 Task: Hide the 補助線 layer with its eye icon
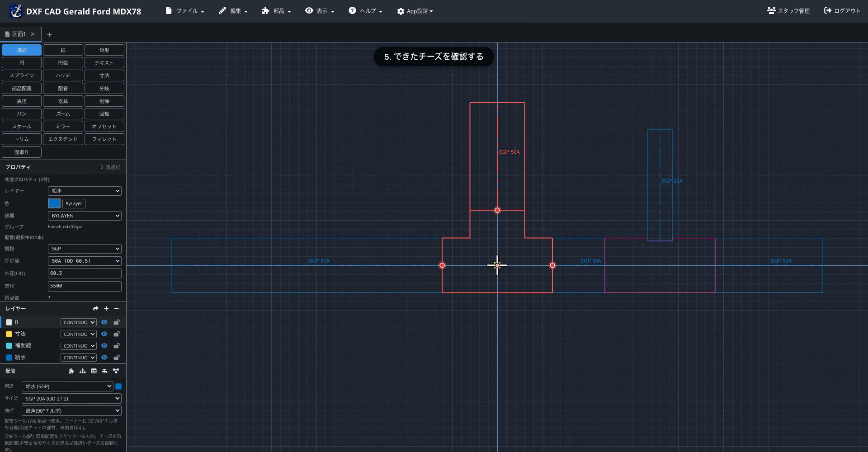pos(104,346)
